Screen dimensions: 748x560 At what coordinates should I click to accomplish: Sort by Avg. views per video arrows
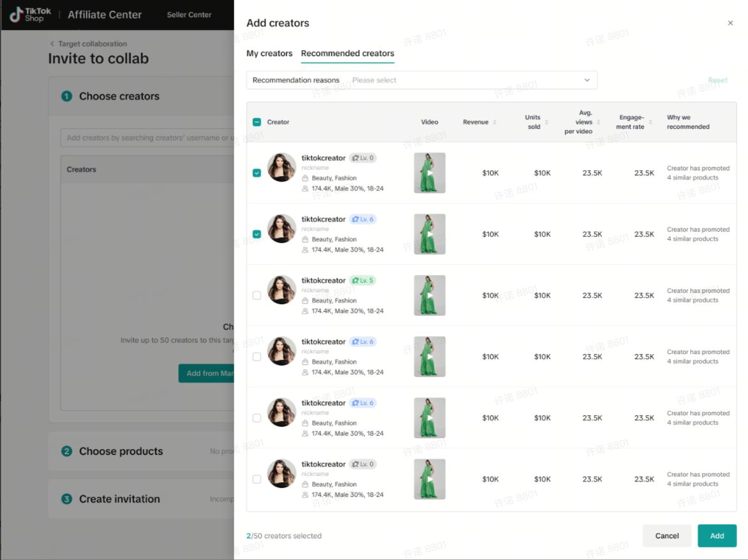pos(598,122)
